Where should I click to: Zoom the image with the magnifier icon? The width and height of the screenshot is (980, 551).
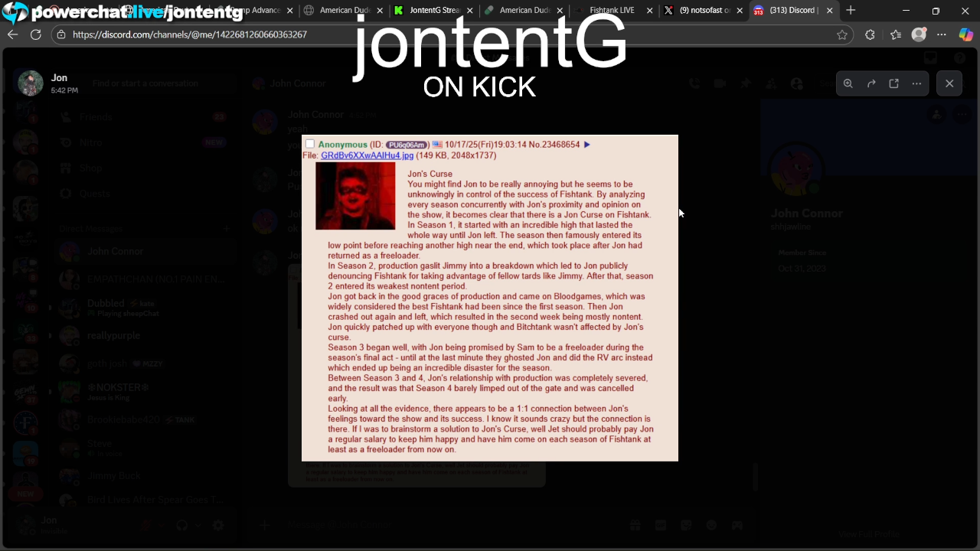(x=848, y=83)
